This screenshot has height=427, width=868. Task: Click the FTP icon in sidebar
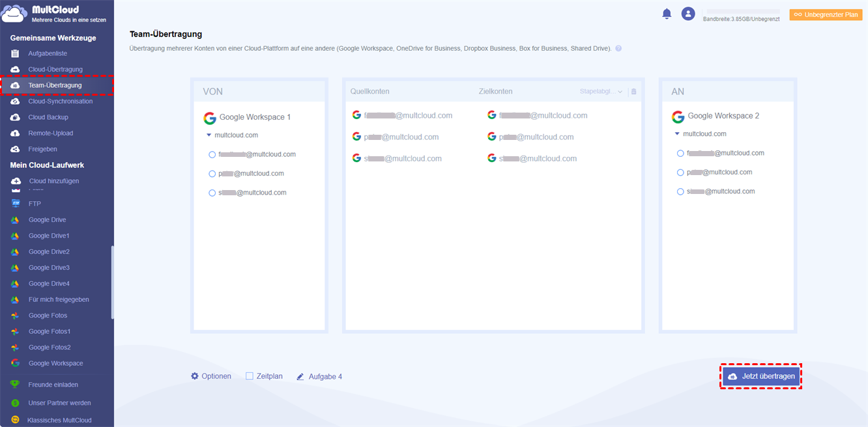[x=16, y=204]
